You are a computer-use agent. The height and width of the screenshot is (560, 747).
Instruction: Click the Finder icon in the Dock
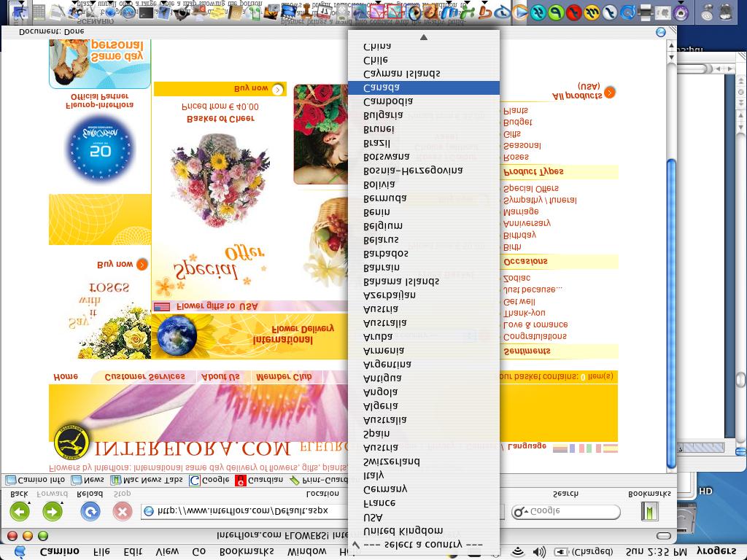[20, 12]
